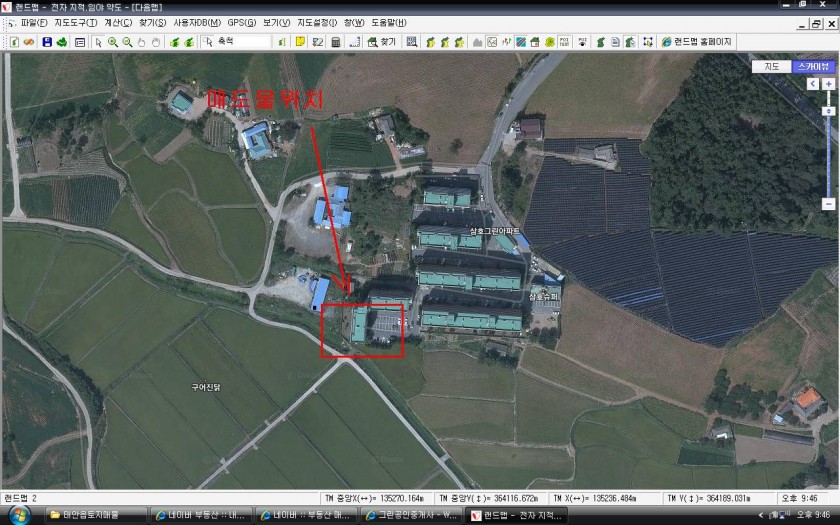
Task: Click the TM 중앙X coordinate in status bar
Action: pyautogui.click(x=374, y=498)
